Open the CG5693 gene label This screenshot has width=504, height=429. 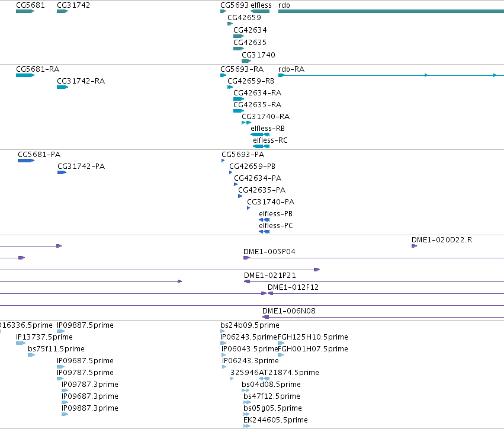(x=235, y=5)
